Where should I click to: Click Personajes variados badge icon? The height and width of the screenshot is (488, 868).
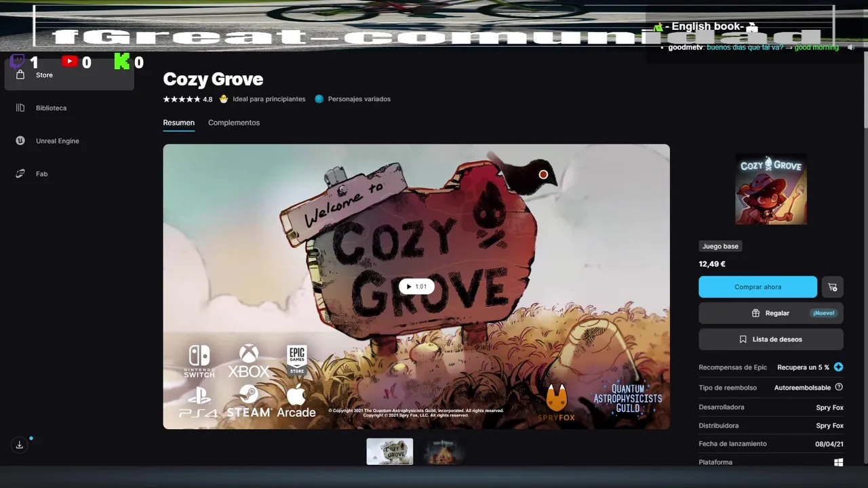coord(319,99)
